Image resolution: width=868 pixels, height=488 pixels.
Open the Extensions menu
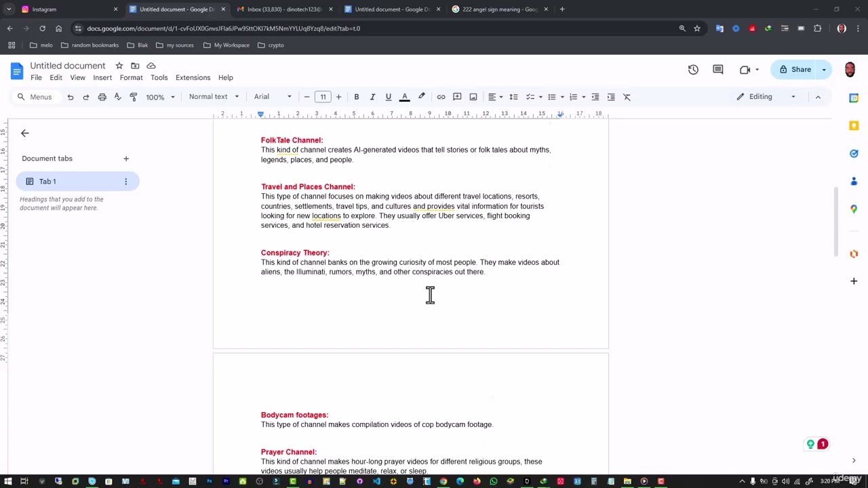tap(193, 78)
